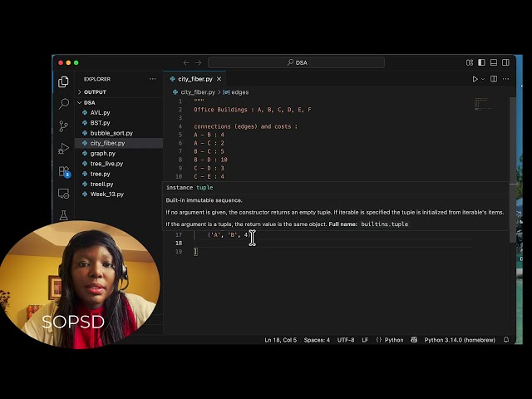The image size is (532, 399).
Task: Collapse the DSA folder in Explorer
Action: (89, 102)
